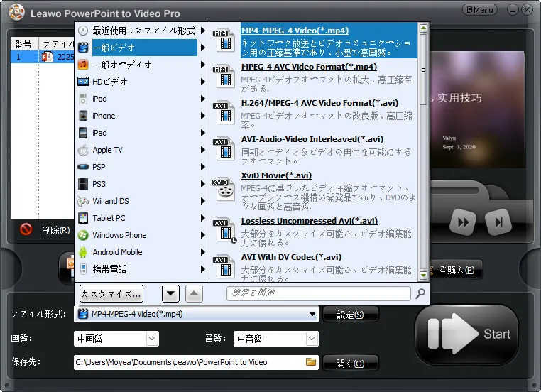
Task: Click the 最近使用したファイル形式 clock icon
Action: (83, 31)
